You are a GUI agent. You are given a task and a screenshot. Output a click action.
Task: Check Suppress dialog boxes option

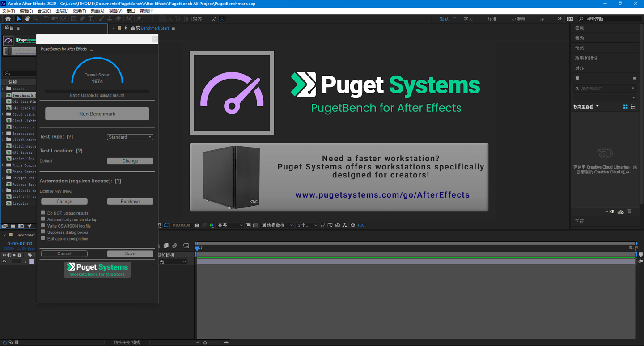[43, 232]
